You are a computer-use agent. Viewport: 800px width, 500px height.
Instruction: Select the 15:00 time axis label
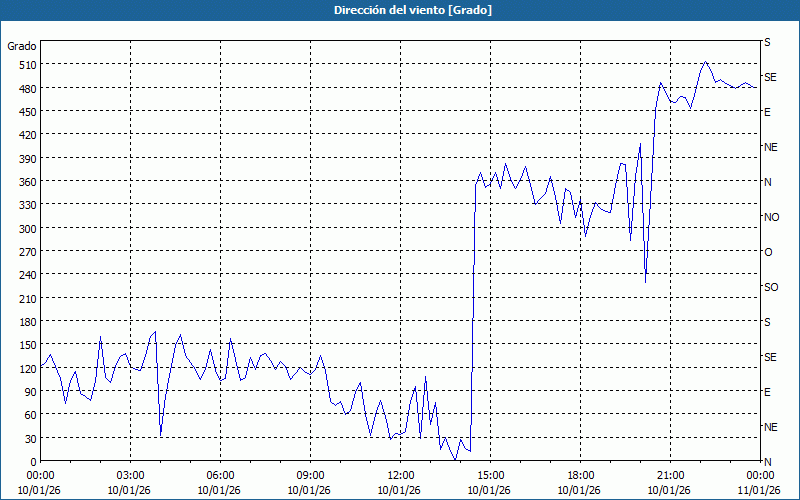tap(490, 475)
